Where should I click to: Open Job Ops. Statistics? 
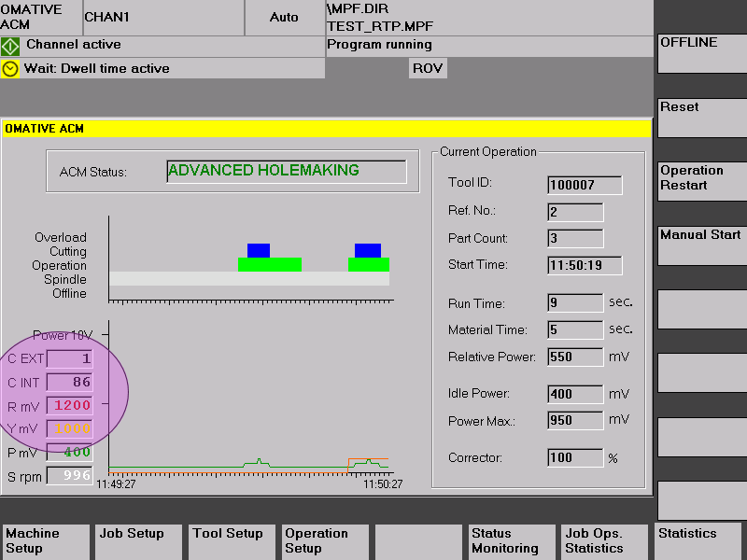point(604,541)
